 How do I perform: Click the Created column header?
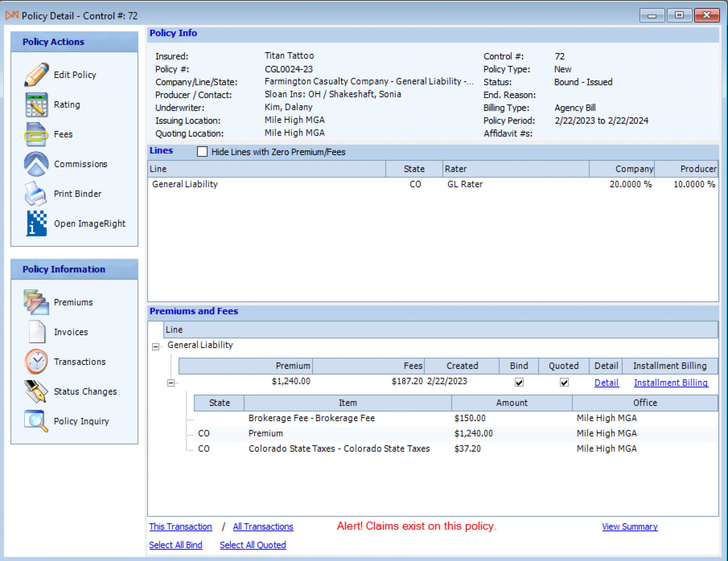[x=462, y=366]
